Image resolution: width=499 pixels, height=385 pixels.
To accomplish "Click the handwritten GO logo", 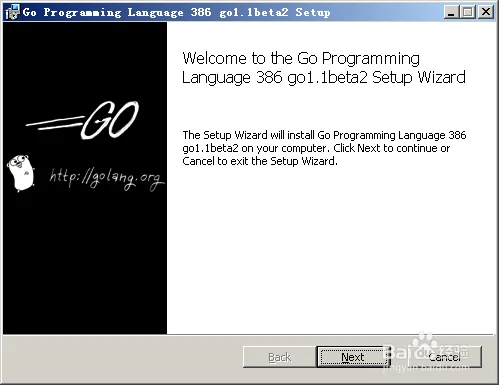I will click(x=109, y=120).
